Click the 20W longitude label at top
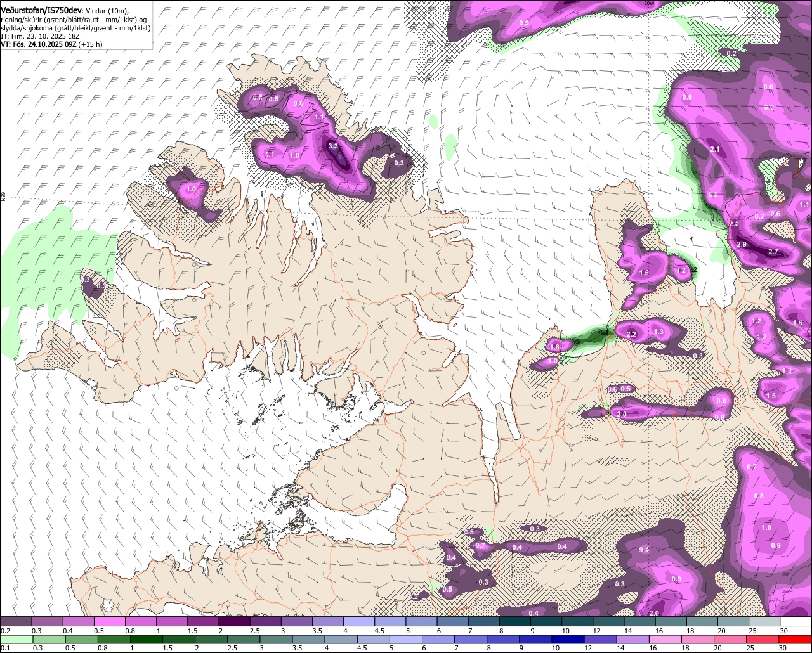The height and width of the screenshot is (653, 812). 648,3
